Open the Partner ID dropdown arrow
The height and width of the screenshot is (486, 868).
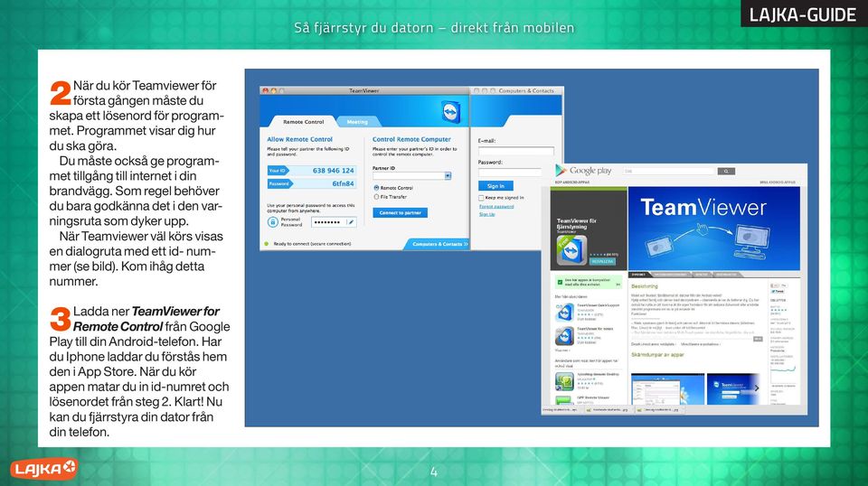(x=448, y=176)
